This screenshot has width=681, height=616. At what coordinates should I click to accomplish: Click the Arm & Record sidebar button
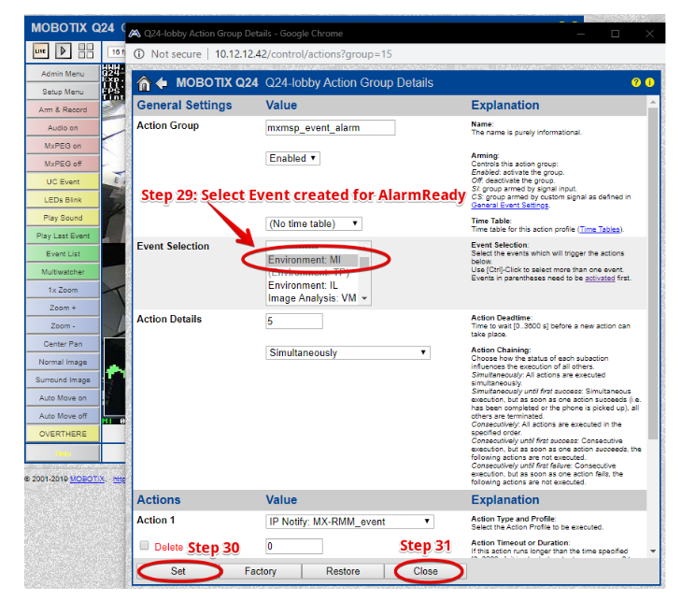point(63,109)
